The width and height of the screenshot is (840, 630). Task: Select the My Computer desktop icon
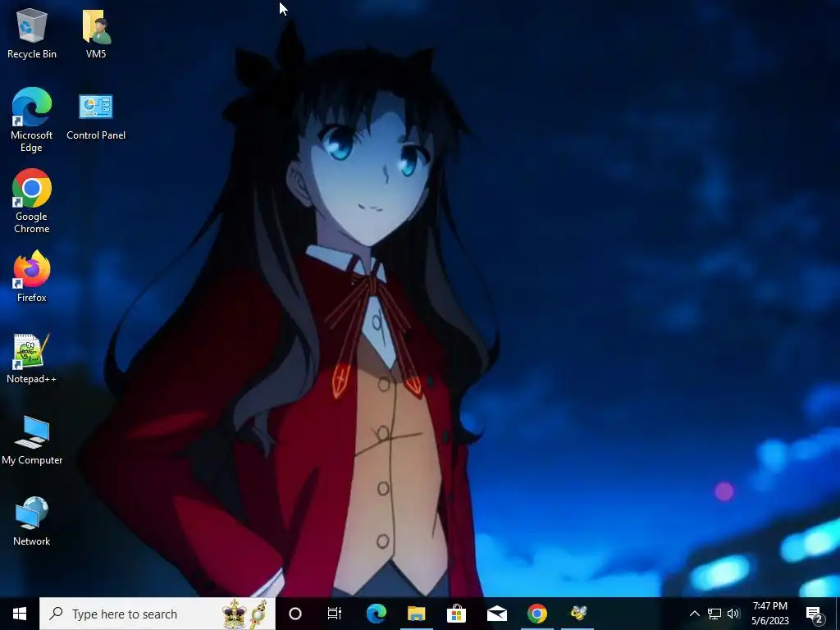(x=32, y=440)
